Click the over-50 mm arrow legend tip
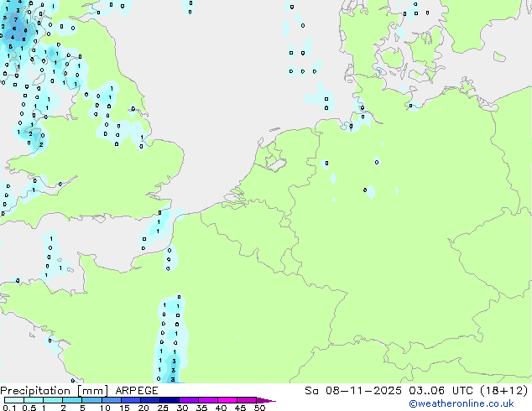 266,400
